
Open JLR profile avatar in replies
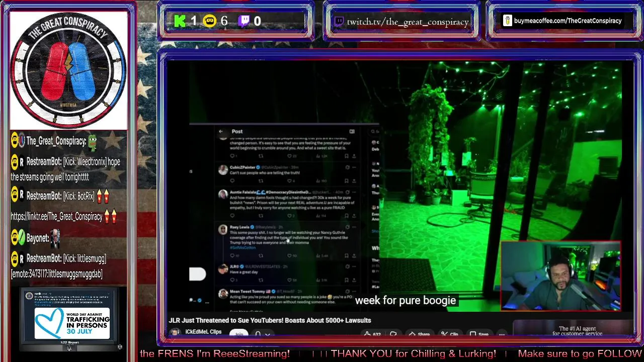click(223, 269)
